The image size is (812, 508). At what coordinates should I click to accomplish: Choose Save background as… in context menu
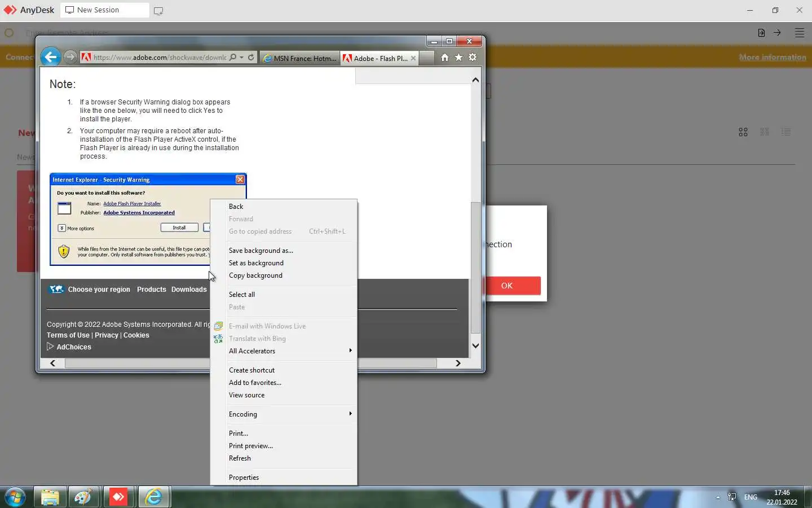284,251
